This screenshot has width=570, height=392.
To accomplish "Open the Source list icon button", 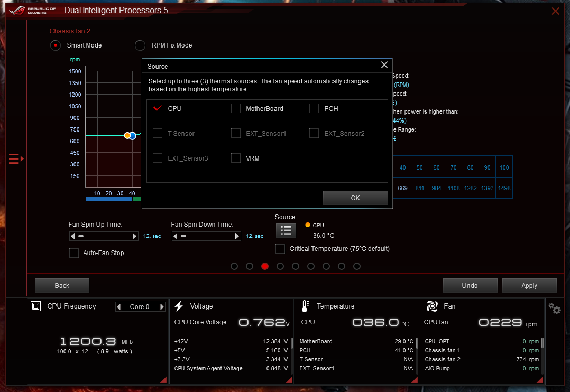I will click(x=286, y=230).
